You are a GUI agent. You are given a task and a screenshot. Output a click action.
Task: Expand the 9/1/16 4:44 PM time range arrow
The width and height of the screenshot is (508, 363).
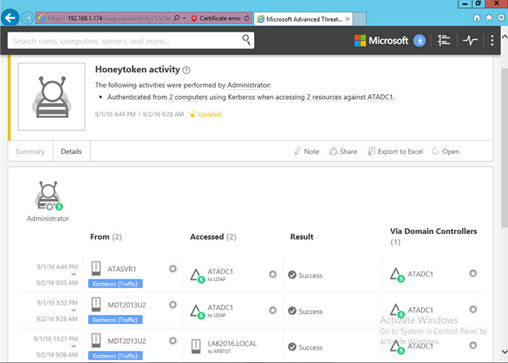click(x=74, y=275)
